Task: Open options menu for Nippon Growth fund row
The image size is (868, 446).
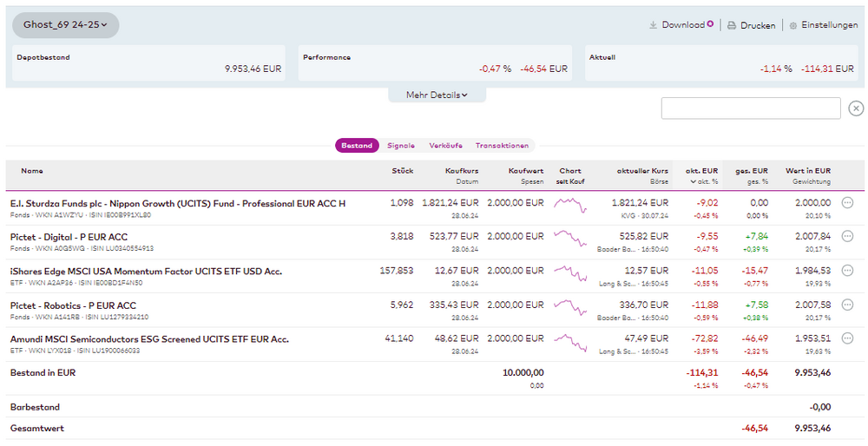Action: [x=848, y=203]
